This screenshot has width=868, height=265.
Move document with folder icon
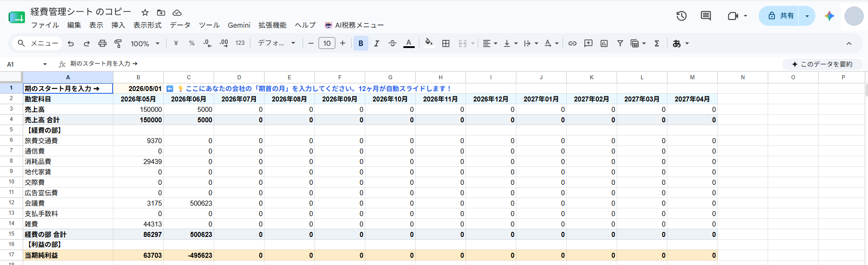161,13
